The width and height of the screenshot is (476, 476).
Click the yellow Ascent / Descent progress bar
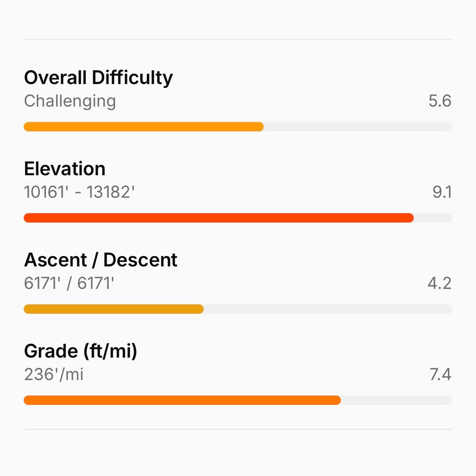114,309
